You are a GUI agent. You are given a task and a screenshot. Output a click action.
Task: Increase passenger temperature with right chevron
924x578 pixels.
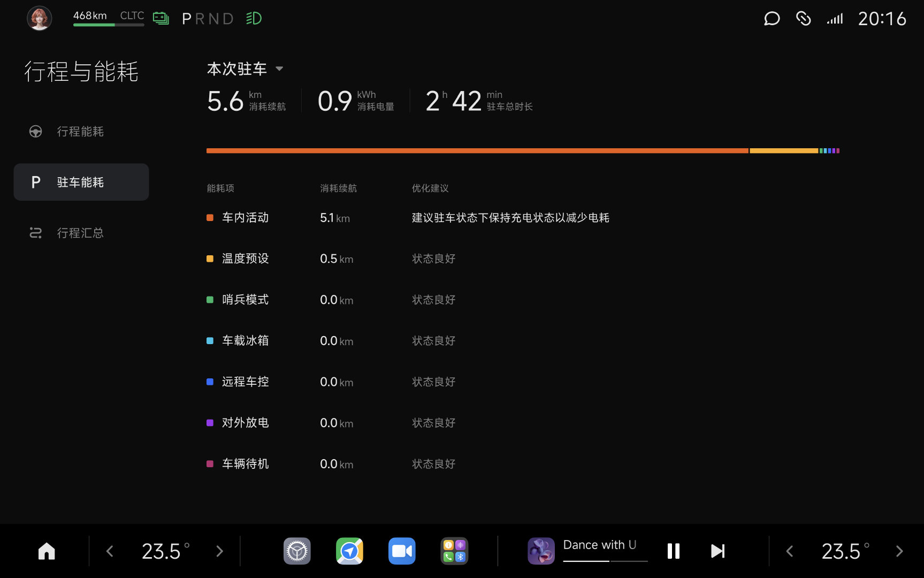click(899, 551)
